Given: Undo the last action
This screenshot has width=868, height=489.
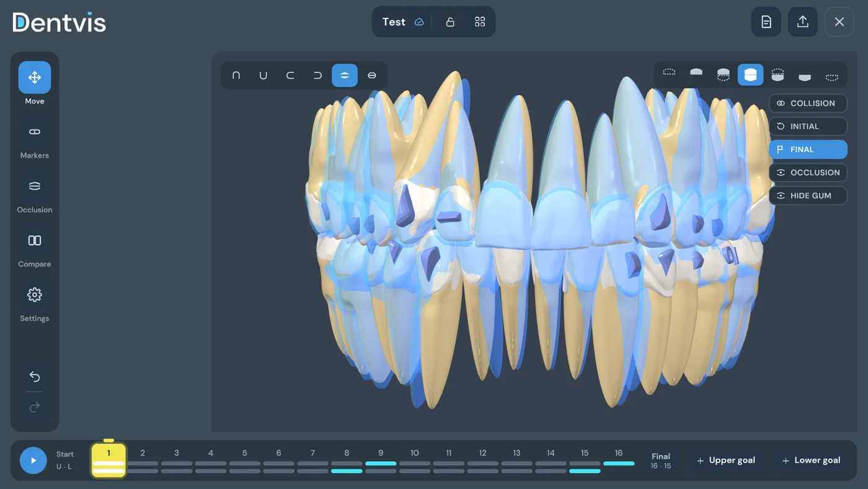Looking at the screenshot, I should 35,377.
